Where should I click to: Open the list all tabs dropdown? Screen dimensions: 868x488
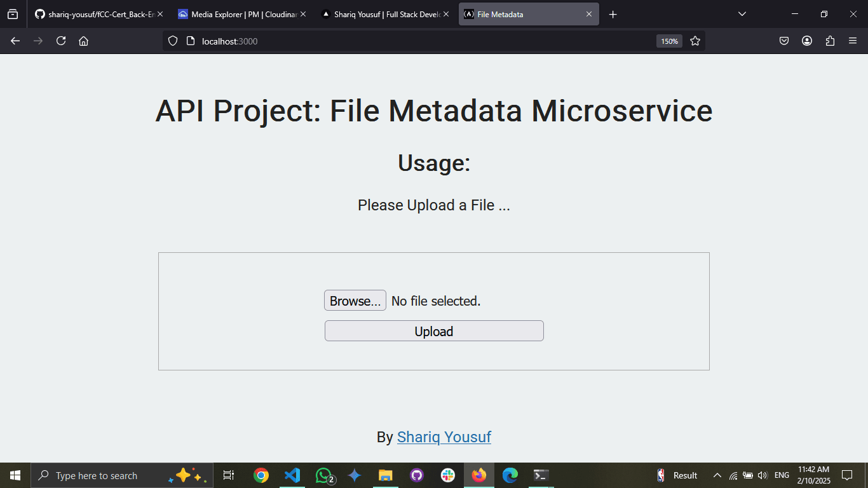[742, 13]
